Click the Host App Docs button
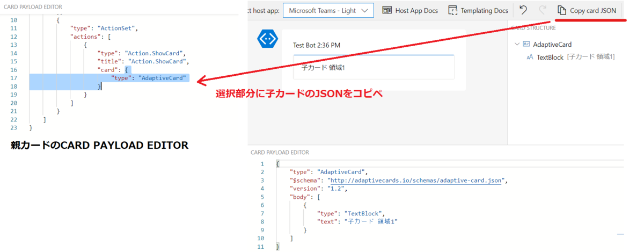 click(x=410, y=10)
